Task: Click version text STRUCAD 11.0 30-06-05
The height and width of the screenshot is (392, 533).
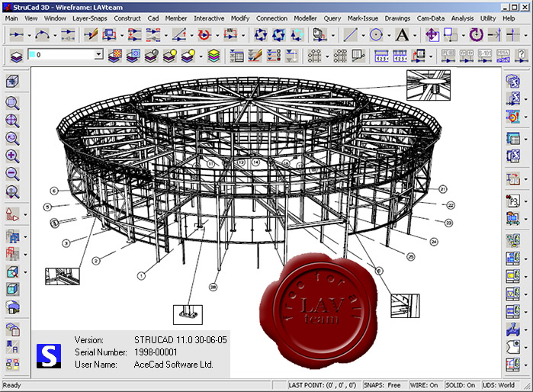Action: coord(181,340)
